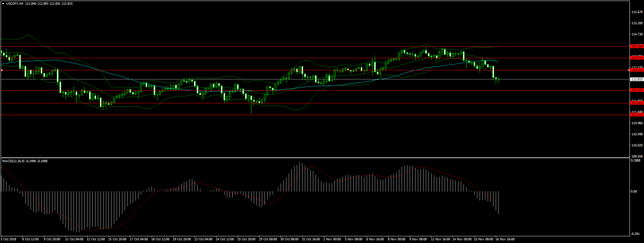
Task: Click the 110.490 price scale value
Action: (x=637, y=134)
